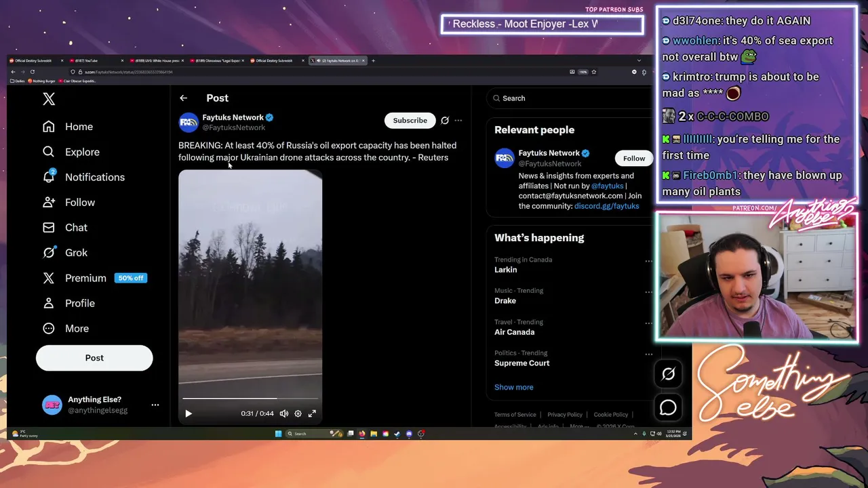868x488 pixels.
Task: Seek using the video progress bar
Action: coord(250,399)
